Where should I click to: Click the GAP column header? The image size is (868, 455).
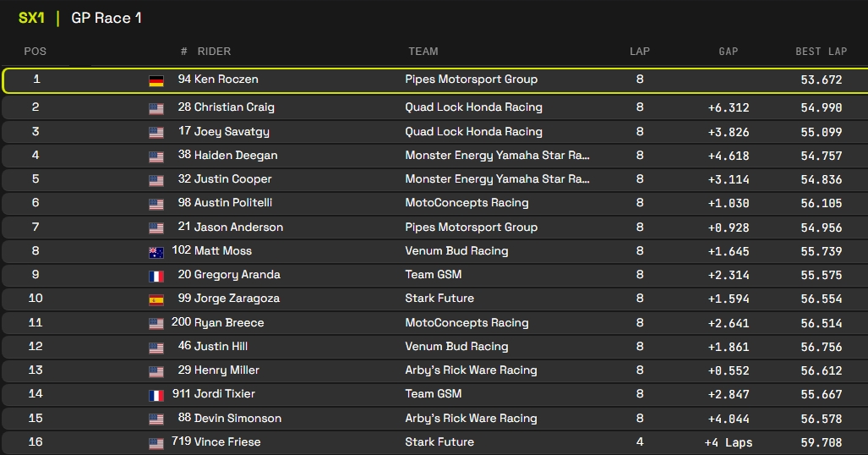point(728,52)
